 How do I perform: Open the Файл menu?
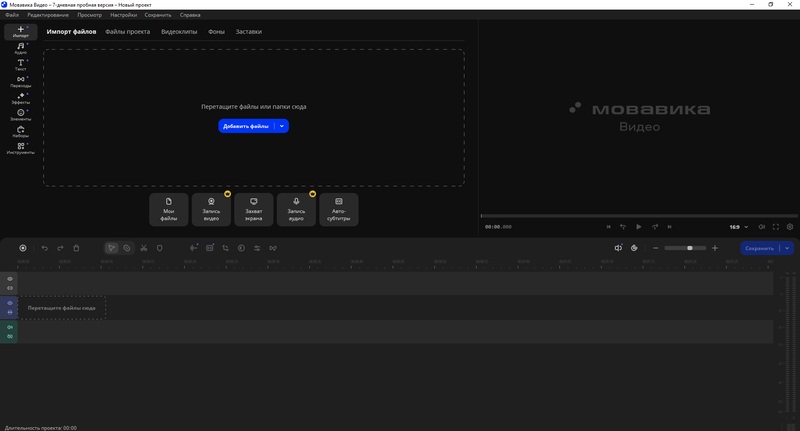pos(12,15)
